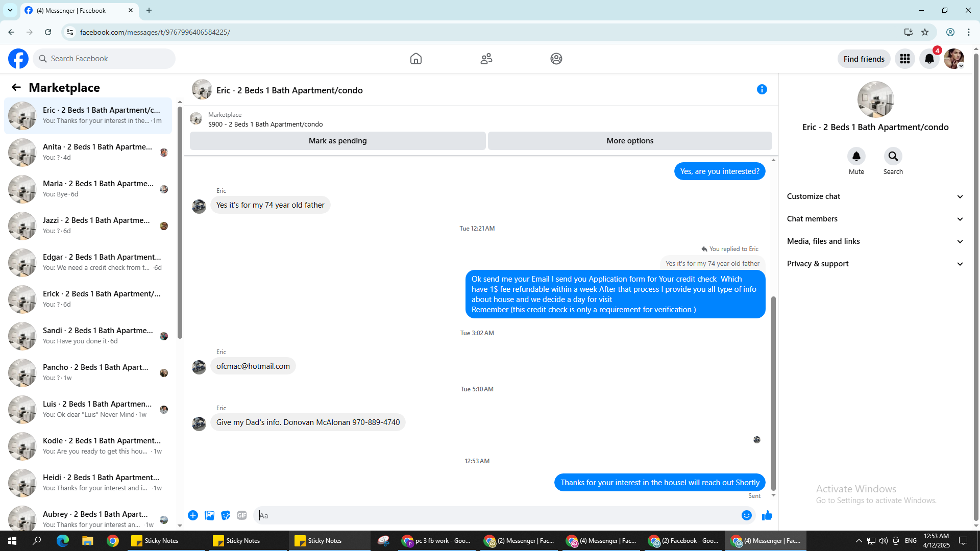
Task: Open Windows Start menu
Action: coord(12,541)
